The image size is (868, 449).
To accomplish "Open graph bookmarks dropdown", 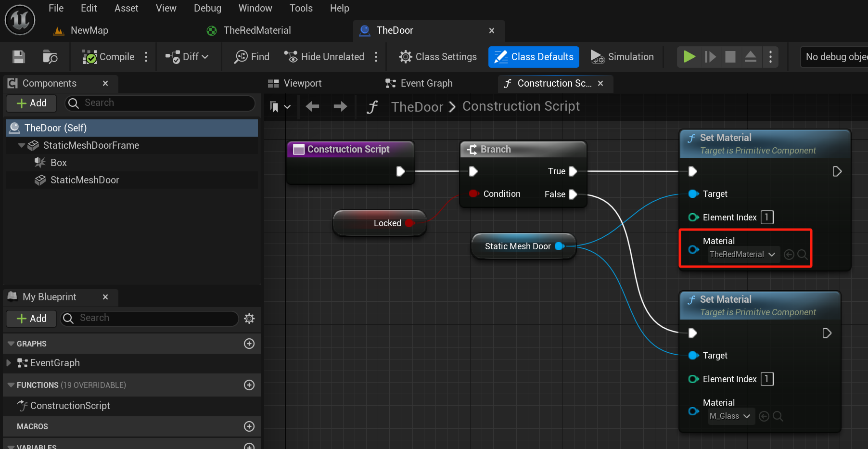I will tap(280, 106).
